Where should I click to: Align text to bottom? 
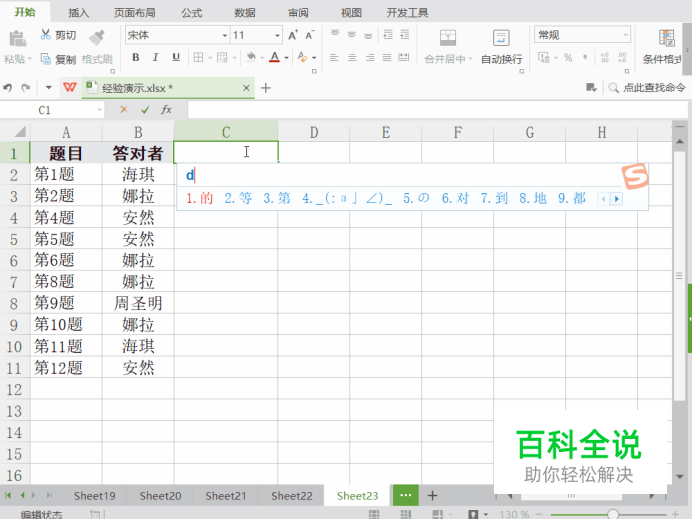point(368,34)
